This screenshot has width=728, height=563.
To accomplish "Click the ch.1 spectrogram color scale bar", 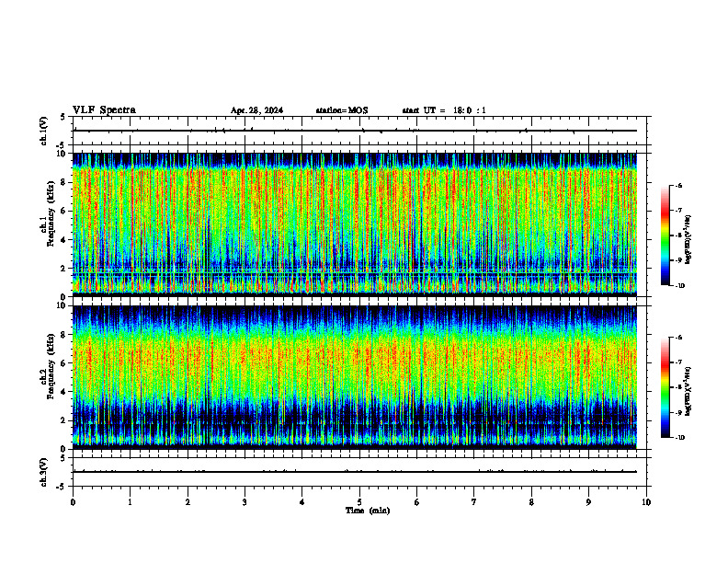I will pyautogui.click(x=665, y=236).
